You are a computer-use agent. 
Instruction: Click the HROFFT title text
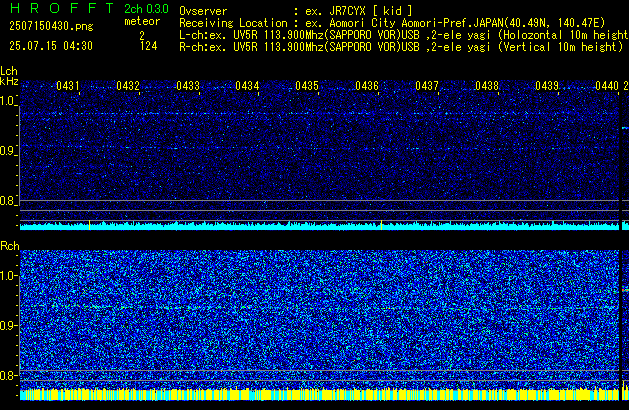[62, 8]
